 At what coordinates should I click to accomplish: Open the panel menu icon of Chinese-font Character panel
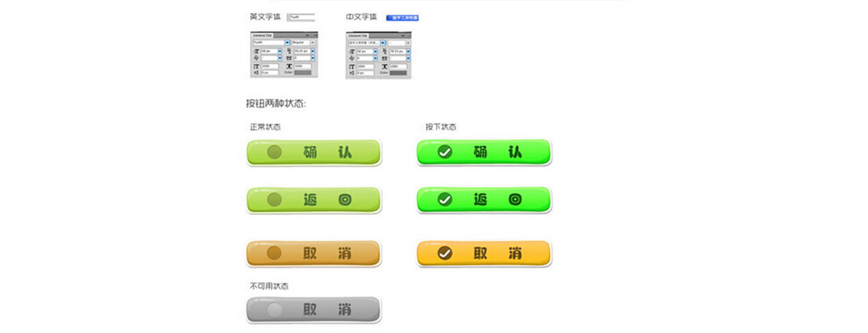pyautogui.click(x=409, y=36)
